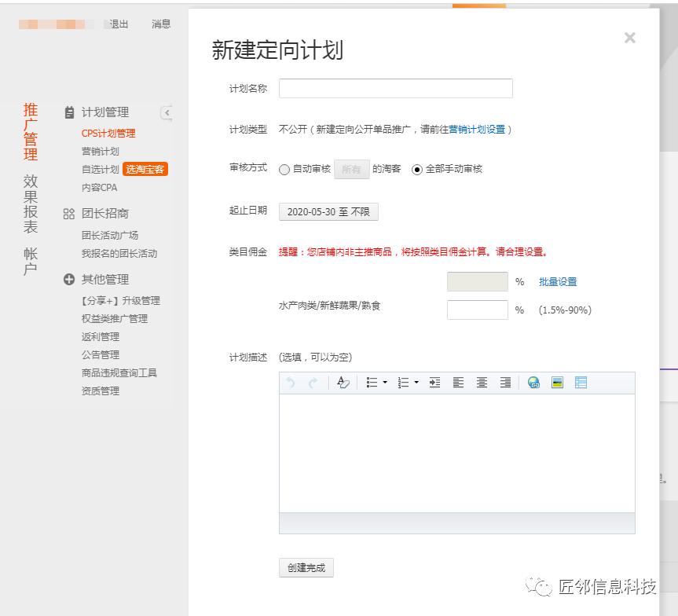Center align text in the description editor

click(482, 383)
